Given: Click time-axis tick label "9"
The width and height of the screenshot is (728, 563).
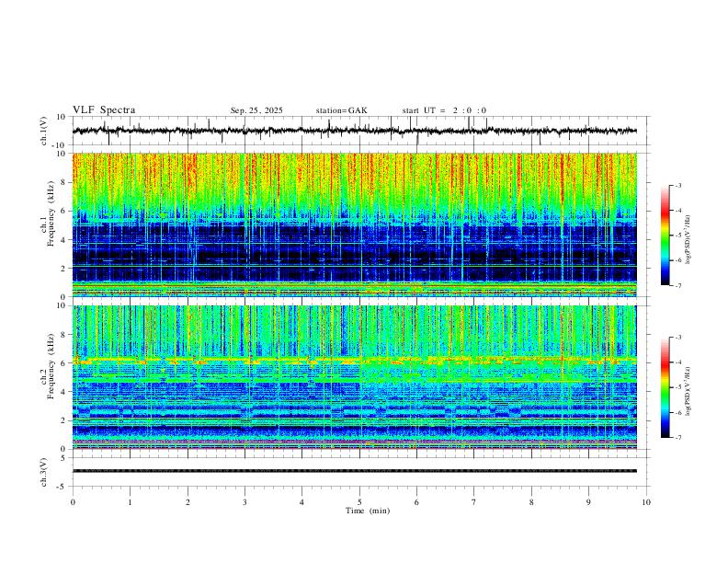Looking at the screenshot, I should point(588,502).
